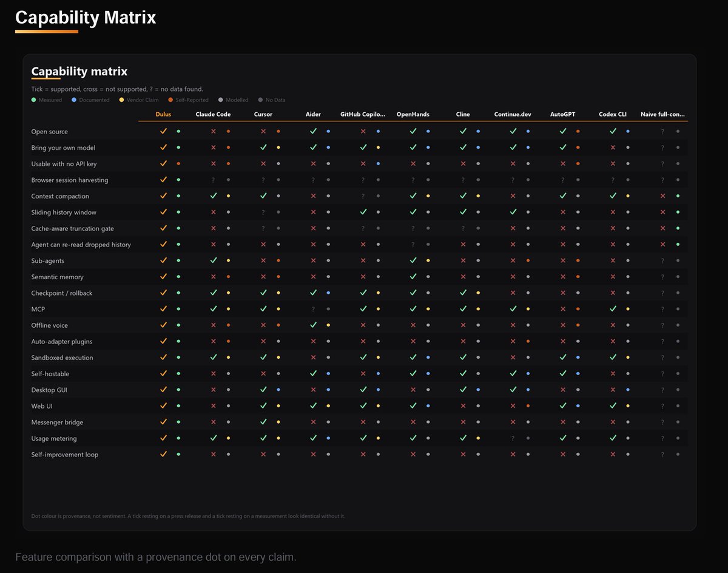Click the Sliding history window row label
The height and width of the screenshot is (573, 728).
64,212
